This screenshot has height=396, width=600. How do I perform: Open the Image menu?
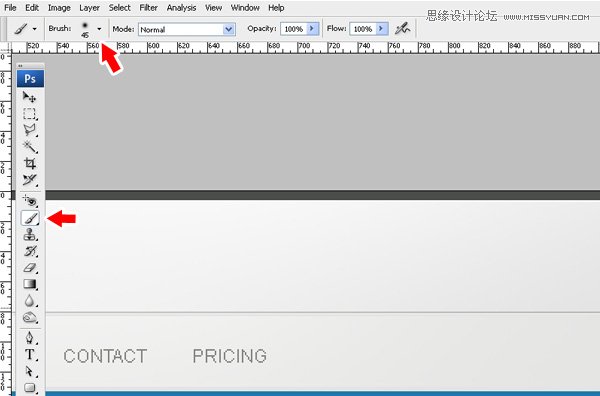[x=59, y=8]
